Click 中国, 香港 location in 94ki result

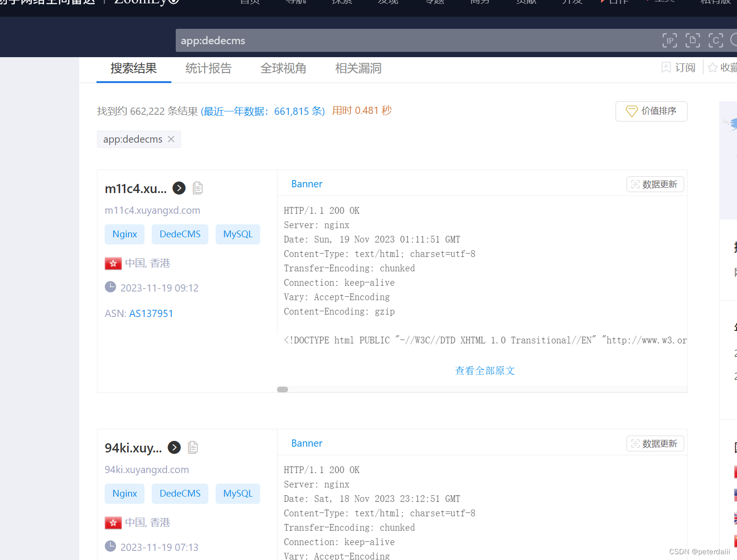pos(148,523)
